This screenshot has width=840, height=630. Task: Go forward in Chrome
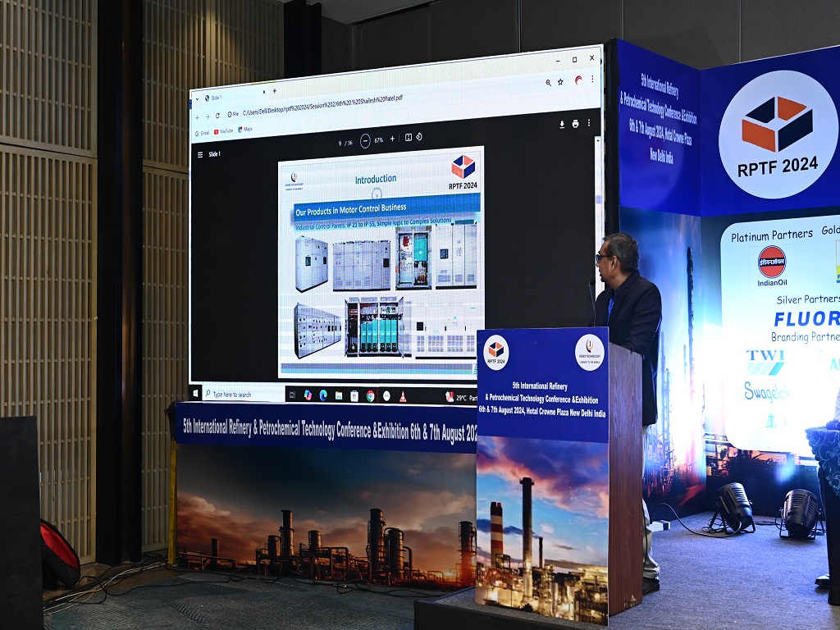208,116
